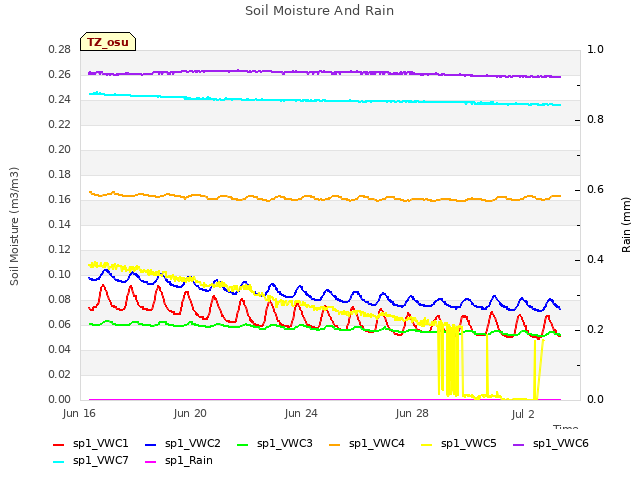
Task: Toggle sp1_VWC6 legend entry
Action: 551,444
